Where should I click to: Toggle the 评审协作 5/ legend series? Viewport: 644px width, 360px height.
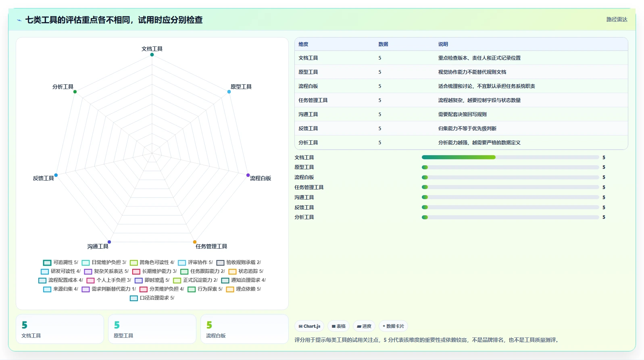[195, 262]
